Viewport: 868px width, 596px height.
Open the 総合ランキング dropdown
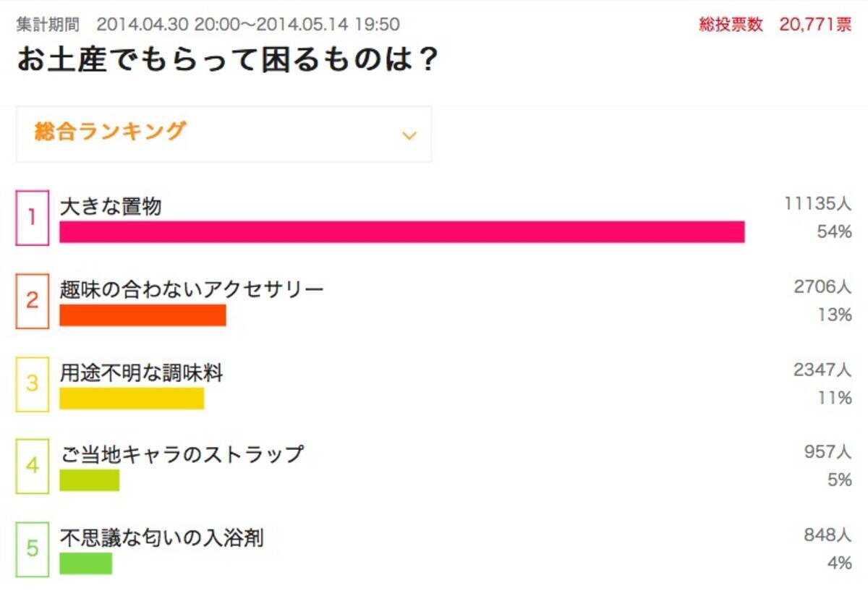pyautogui.click(x=224, y=134)
